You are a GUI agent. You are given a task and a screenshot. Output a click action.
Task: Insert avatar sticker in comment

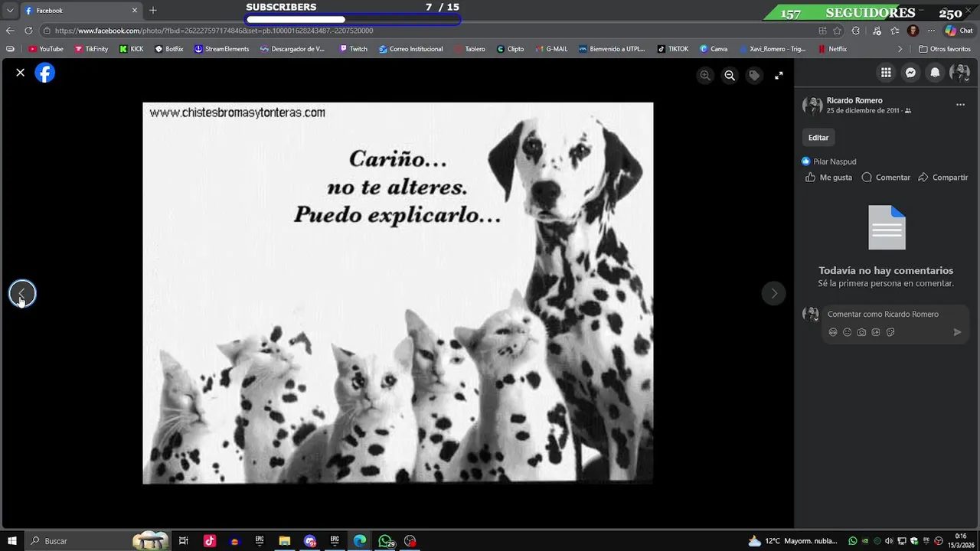tap(833, 332)
